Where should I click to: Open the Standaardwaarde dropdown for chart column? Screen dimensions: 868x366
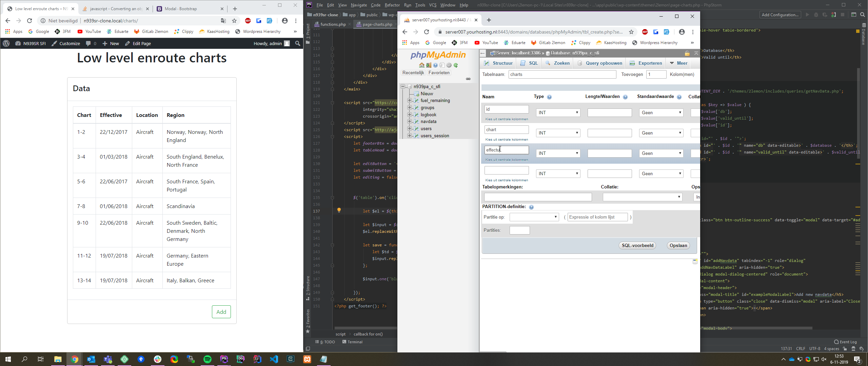click(x=661, y=133)
